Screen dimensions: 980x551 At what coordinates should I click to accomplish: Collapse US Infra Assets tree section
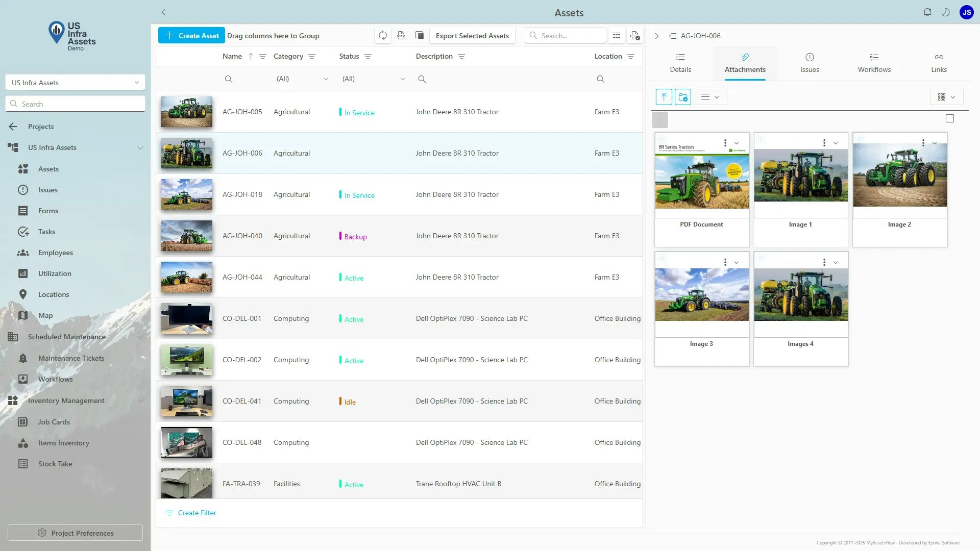coord(140,147)
